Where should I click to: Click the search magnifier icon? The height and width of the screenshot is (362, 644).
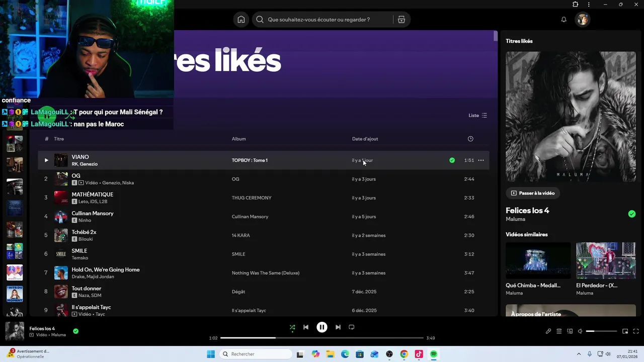coord(260,20)
